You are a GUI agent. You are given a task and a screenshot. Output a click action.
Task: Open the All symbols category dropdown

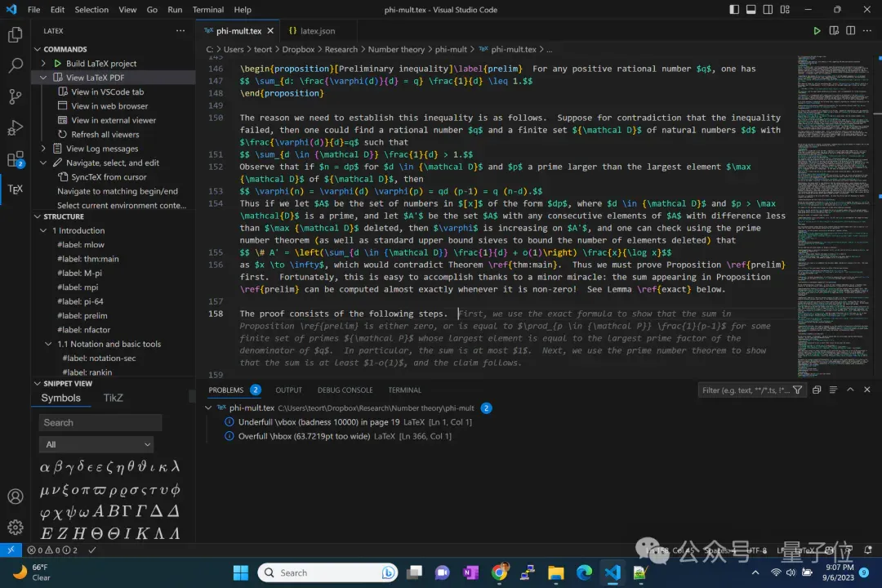point(96,444)
